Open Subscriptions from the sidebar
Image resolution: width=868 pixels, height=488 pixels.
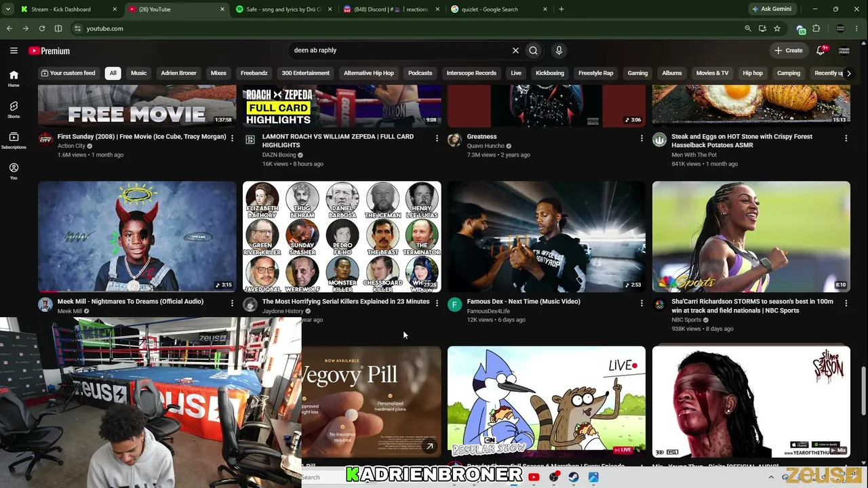14,140
